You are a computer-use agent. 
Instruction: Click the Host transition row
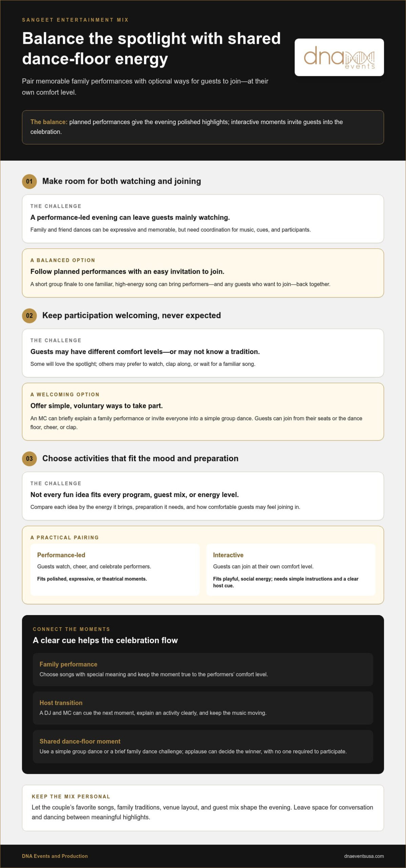pyautogui.click(x=203, y=708)
